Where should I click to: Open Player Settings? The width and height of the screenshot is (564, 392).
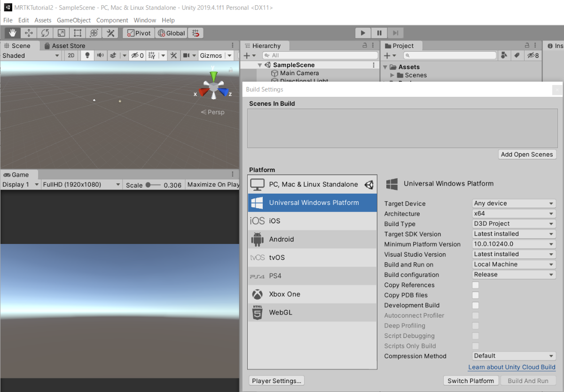[x=277, y=381]
